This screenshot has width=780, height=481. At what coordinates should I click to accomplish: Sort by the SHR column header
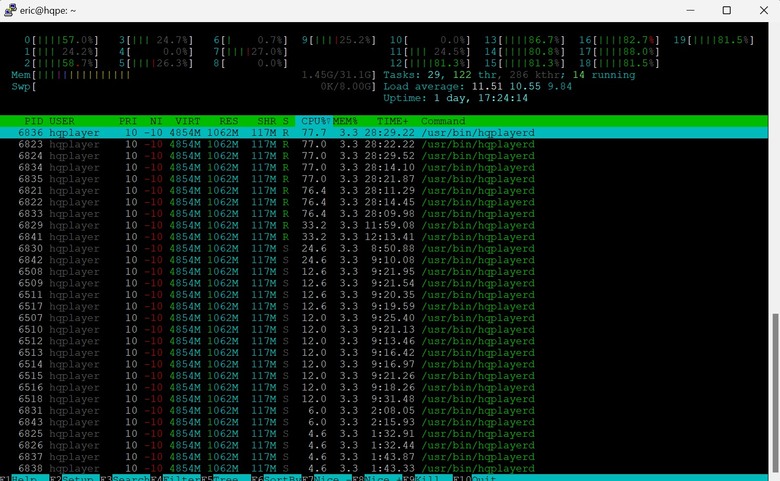[267, 121]
